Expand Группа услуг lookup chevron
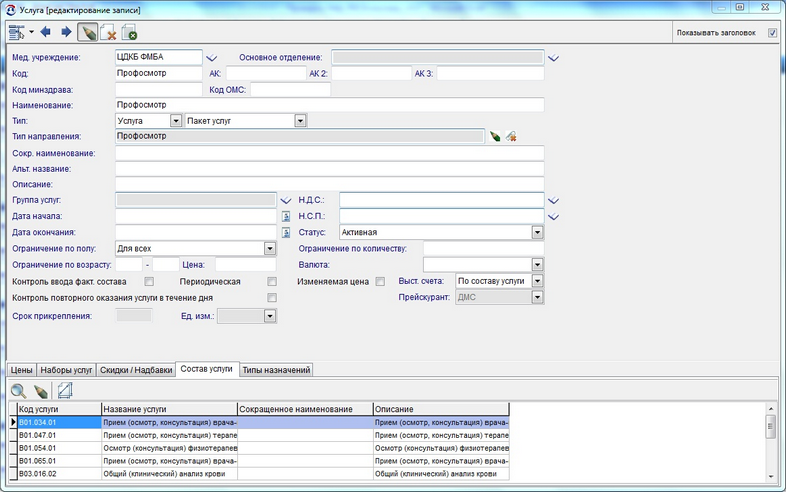Viewport: 786px width, 492px height. 286,201
